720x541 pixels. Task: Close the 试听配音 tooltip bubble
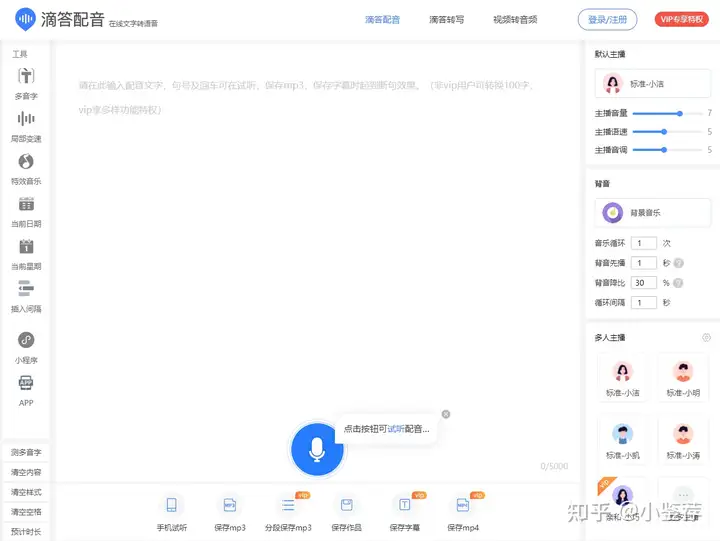pyautogui.click(x=445, y=414)
